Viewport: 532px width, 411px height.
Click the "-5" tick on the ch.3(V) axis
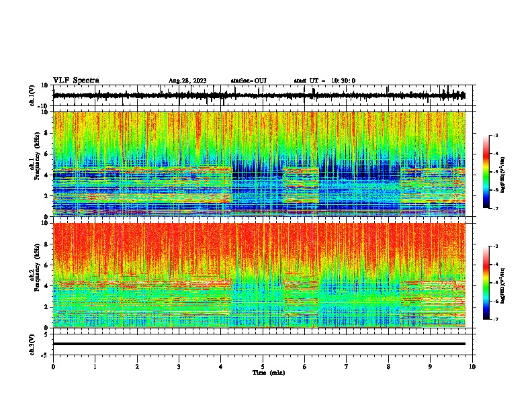coord(45,355)
